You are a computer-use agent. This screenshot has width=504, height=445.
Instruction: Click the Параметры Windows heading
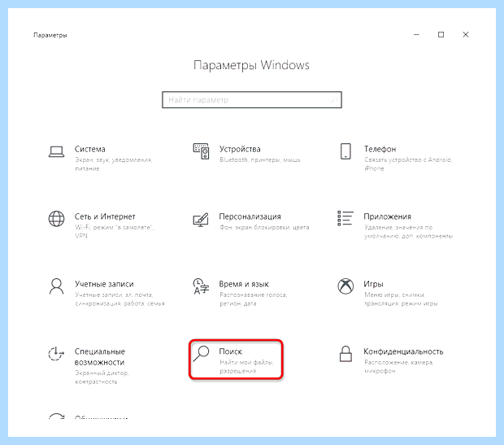click(251, 65)
